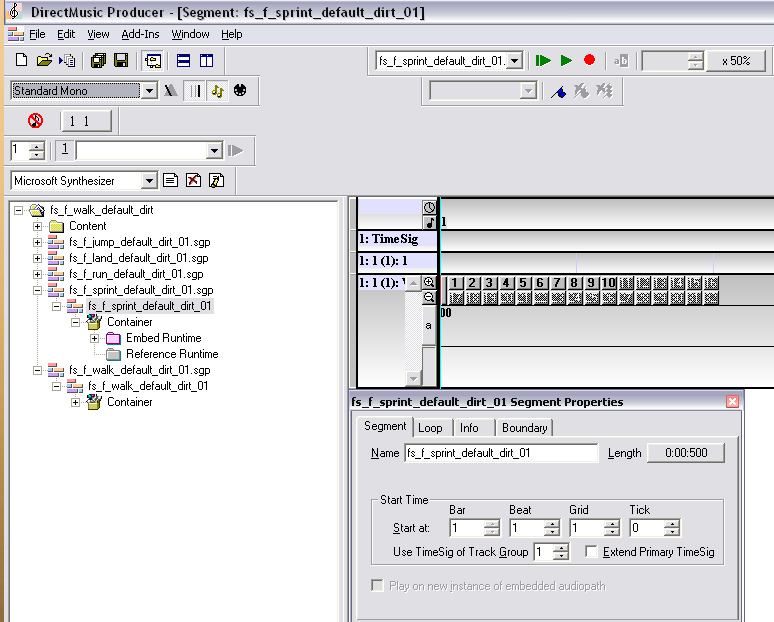Collapse the fs_f_walk_default_dirt project node
This screenshot has width=774, height=622.
[x=18, y=210]
